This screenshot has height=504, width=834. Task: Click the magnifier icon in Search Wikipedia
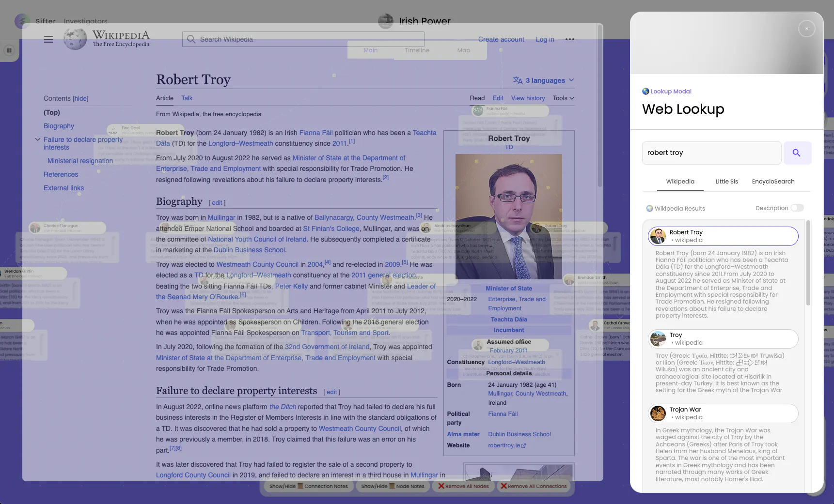pyautogui.click(x=191, y=39)
